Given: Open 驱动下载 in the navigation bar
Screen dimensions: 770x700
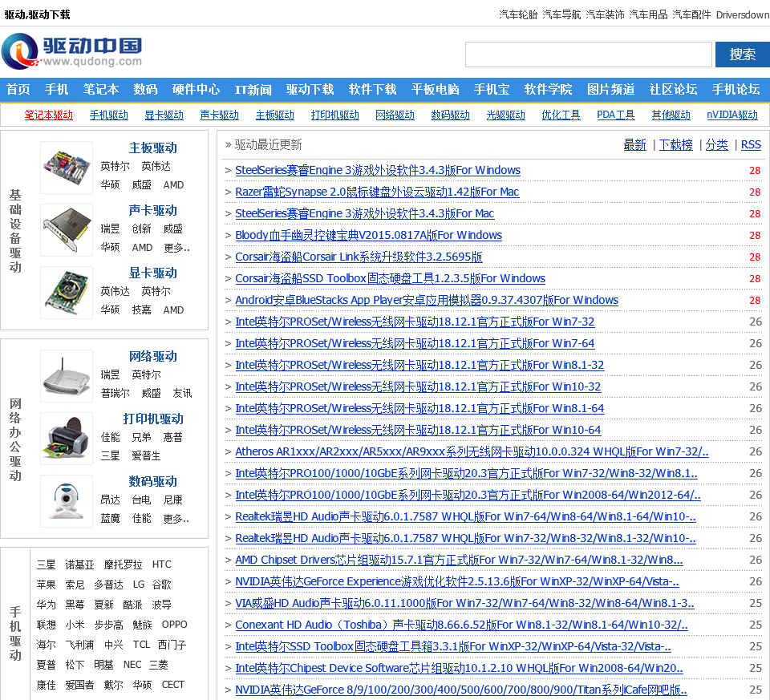Looking at the screenshot, I should pos(310,89).
